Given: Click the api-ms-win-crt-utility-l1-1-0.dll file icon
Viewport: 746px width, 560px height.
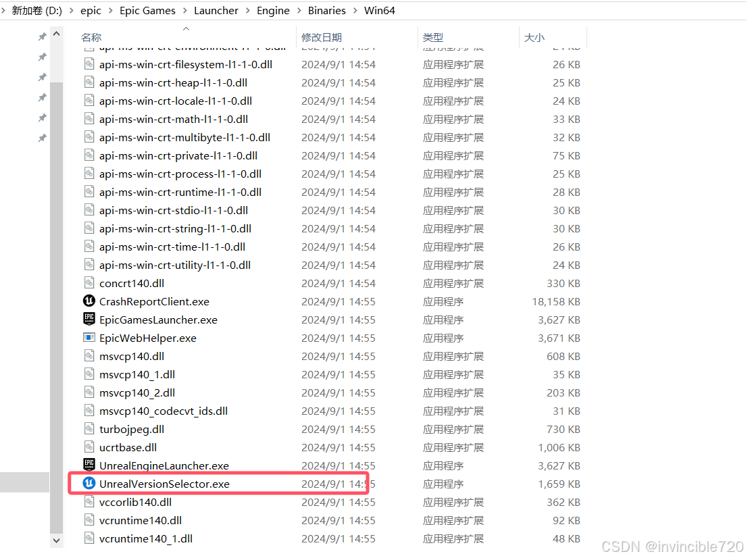Looking at the screenshot, I should coord(89,265).
